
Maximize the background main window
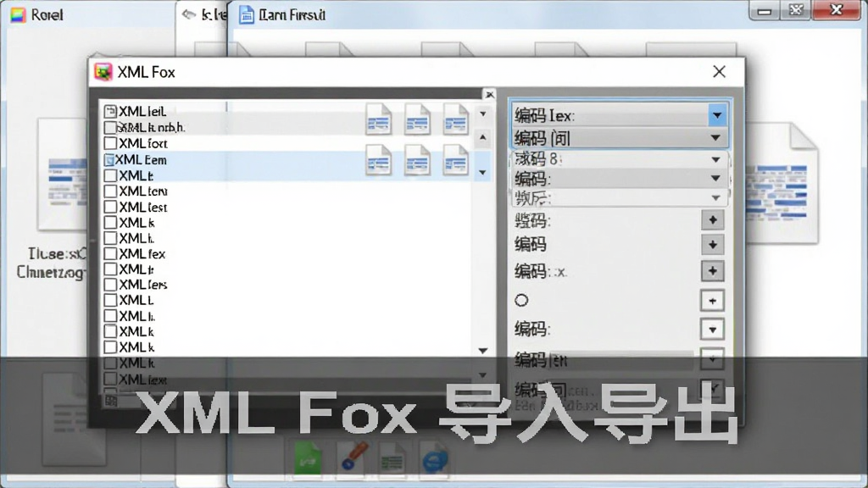796,10
